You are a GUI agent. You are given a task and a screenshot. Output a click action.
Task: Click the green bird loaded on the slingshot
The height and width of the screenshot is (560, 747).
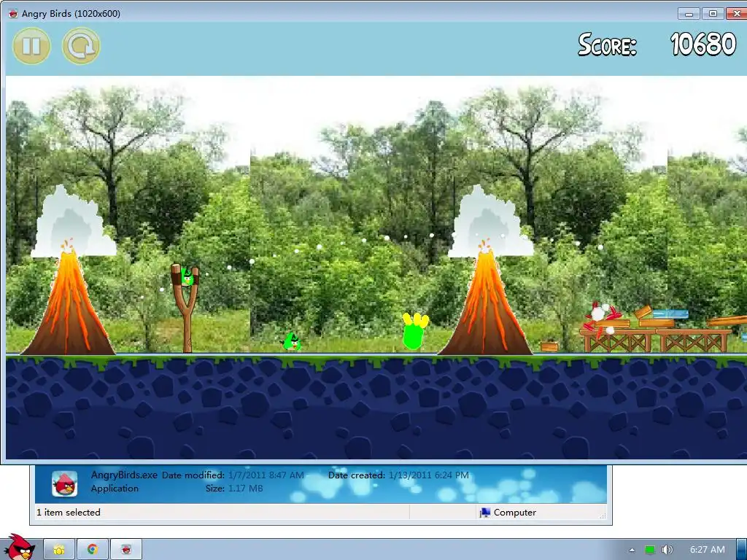tap(187, 276)
